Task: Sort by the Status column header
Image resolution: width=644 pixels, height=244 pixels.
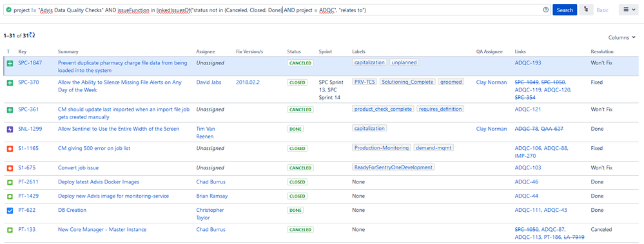Action: [x=294, y=52]
